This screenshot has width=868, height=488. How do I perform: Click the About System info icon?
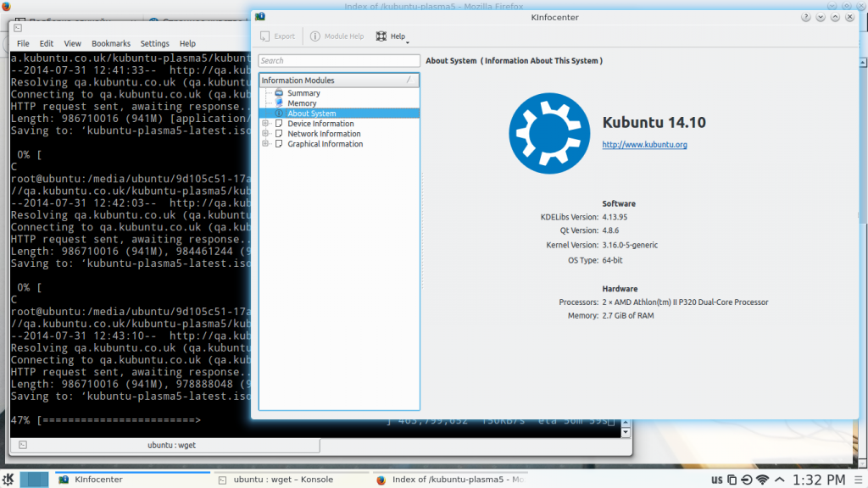pos(279,114)
